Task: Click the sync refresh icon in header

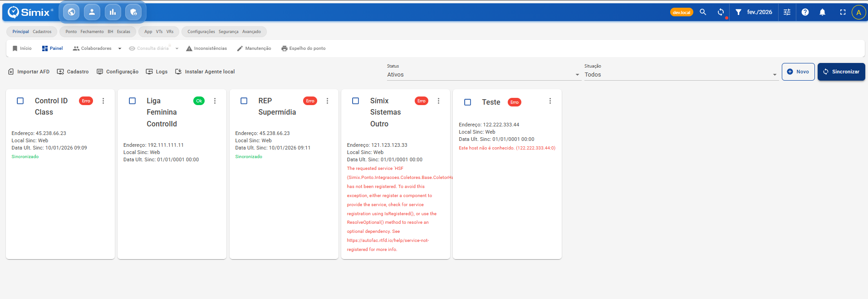Action: (721, 12)
